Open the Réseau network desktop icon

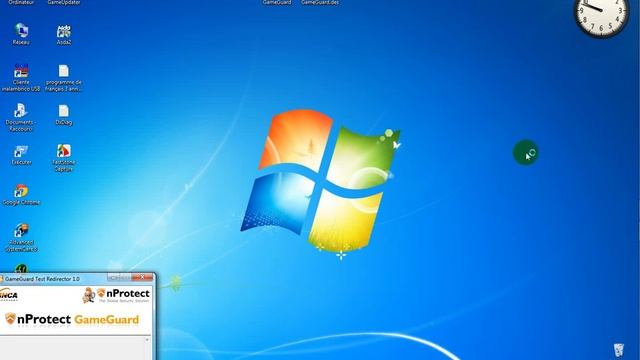[x=21, y=33]
